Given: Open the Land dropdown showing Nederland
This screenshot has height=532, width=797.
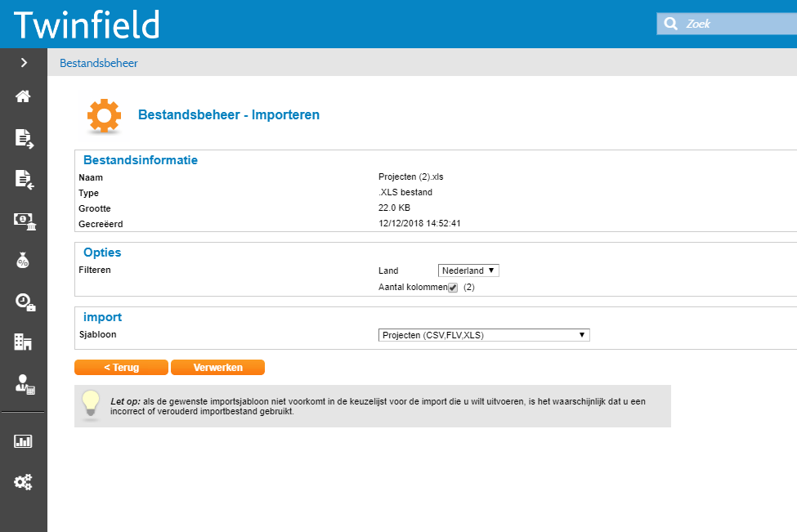Looking at the screenshot, I should coord(468,270).
